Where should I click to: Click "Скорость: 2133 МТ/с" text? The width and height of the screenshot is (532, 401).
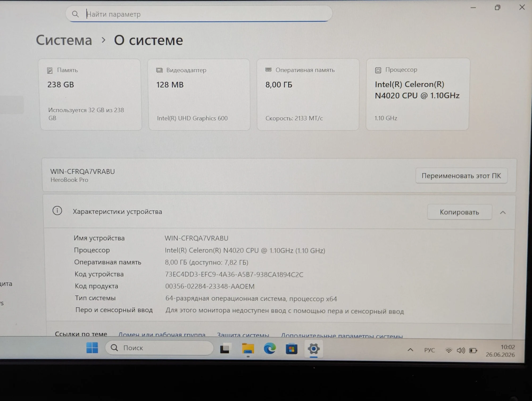point(294,118)
